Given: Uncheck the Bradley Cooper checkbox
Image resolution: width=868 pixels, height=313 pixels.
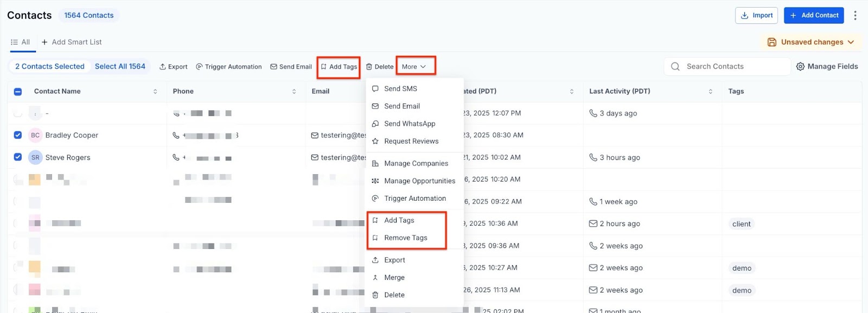Looking at the screenshot, I should [18, 135].
